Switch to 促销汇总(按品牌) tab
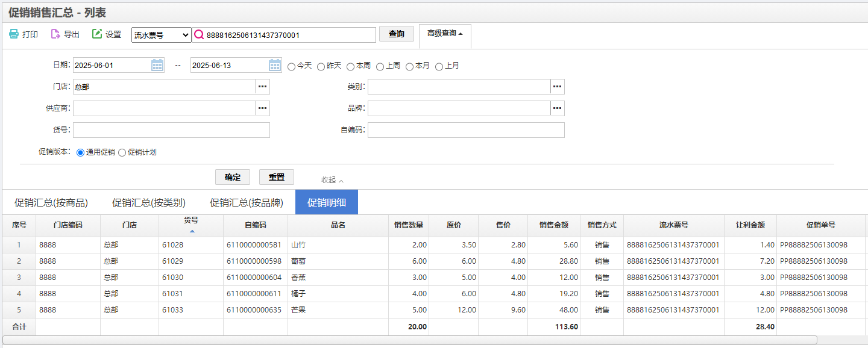 (x=247, y=203)
